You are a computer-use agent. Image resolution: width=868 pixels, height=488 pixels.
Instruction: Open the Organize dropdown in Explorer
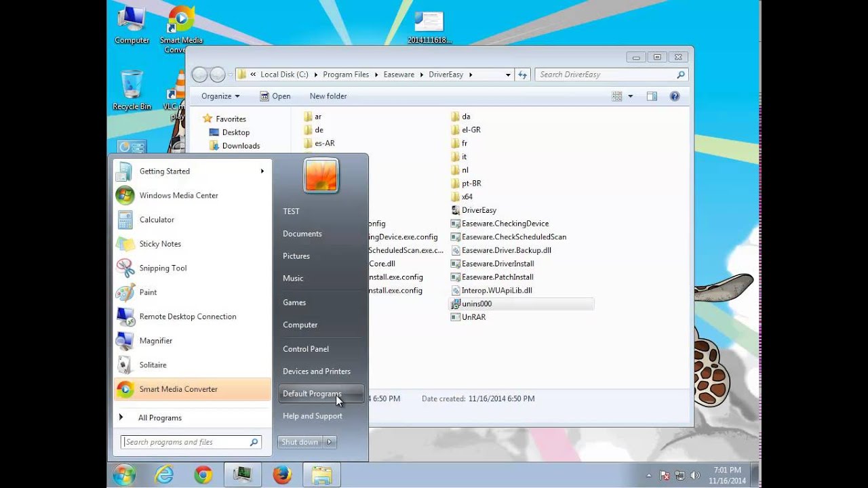[220, 96]
